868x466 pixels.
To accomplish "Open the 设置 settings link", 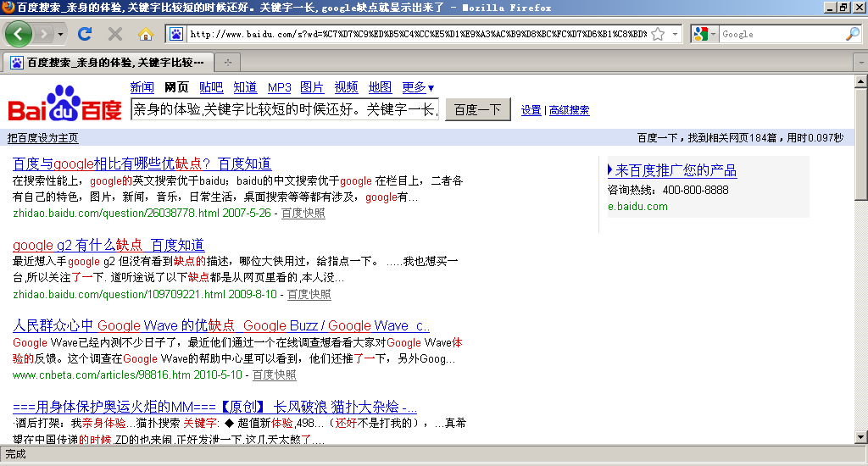I will (x=531, y=110).
